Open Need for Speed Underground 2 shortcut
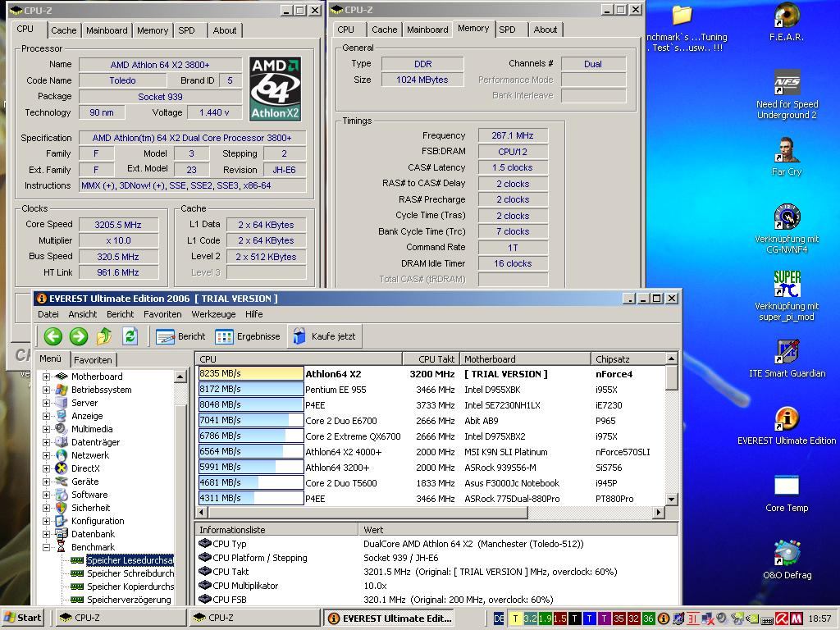Viewport: 840px width, 630px height. (787, 94)
